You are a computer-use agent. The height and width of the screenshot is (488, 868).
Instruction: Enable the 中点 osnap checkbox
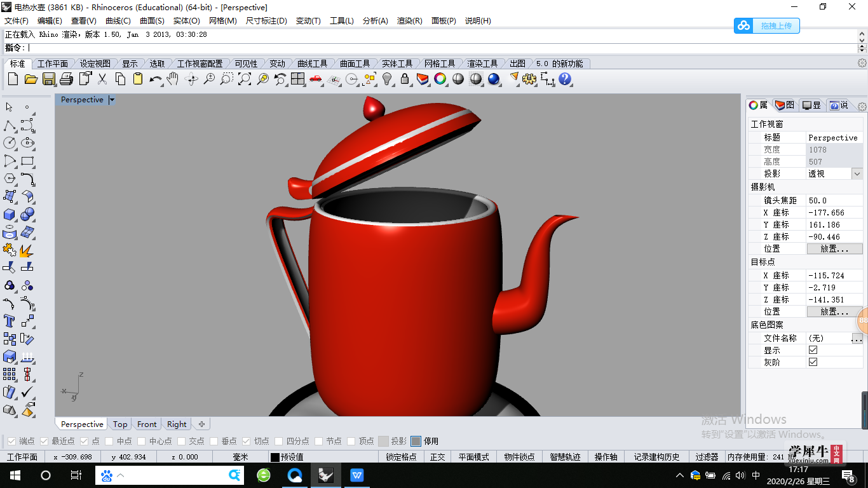click(x=109, y=441)
